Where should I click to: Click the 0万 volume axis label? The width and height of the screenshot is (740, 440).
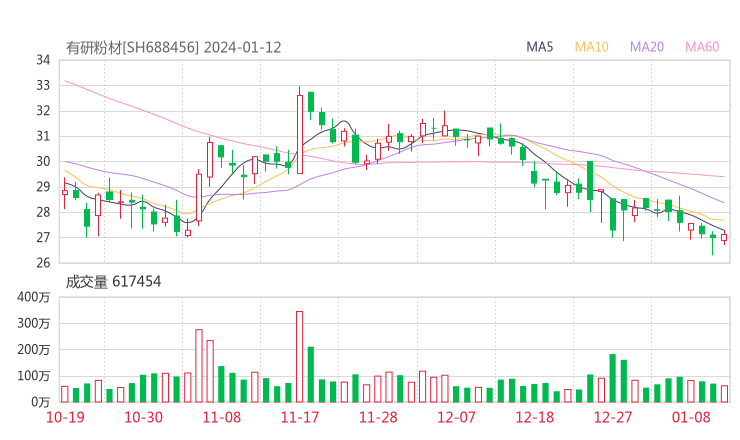tap(41, 402)
